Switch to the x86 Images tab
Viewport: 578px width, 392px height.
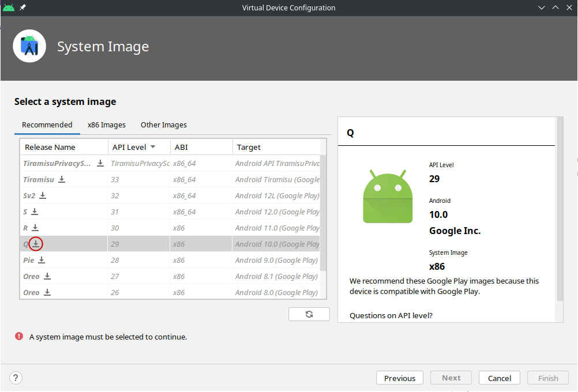107,125
